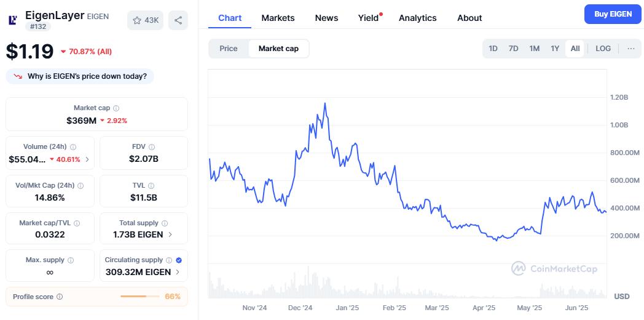Screen dimensions: 644x320
Task: Open the chart more-options ellipsis
Action: pos(631,49)
